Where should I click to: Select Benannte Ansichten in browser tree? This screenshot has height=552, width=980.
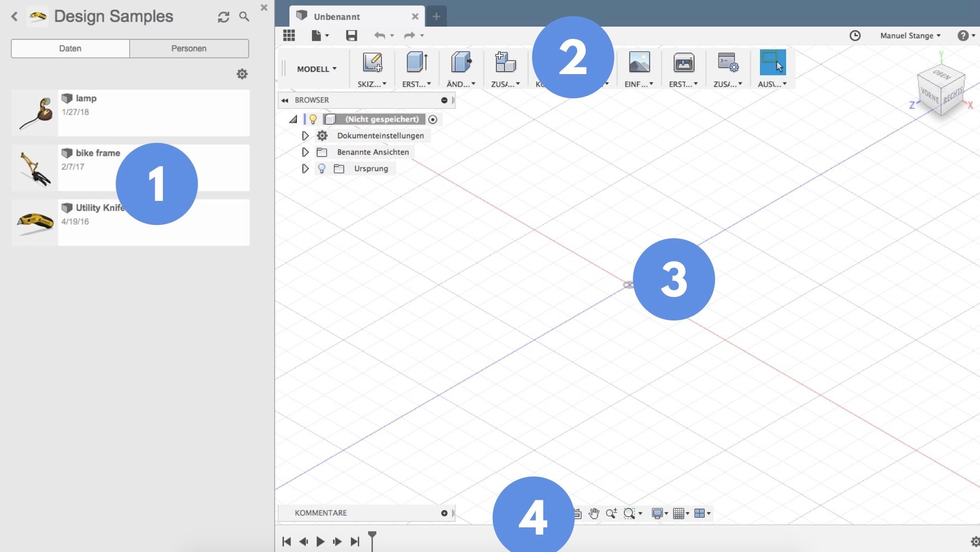pyautogui.click(x=373, y=152)
